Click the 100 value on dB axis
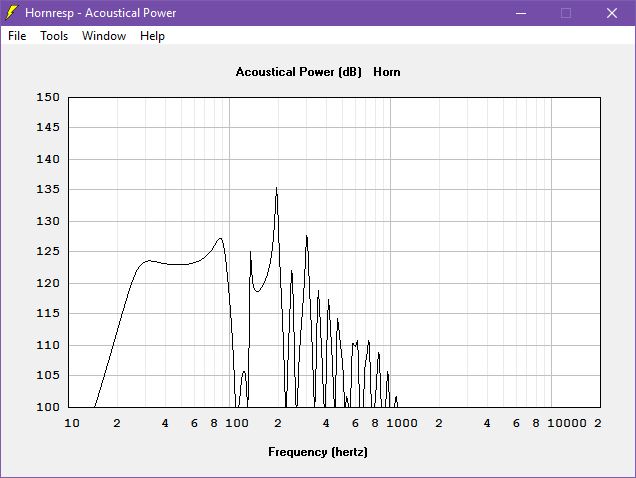636x478 pixels. coord(48,407)
